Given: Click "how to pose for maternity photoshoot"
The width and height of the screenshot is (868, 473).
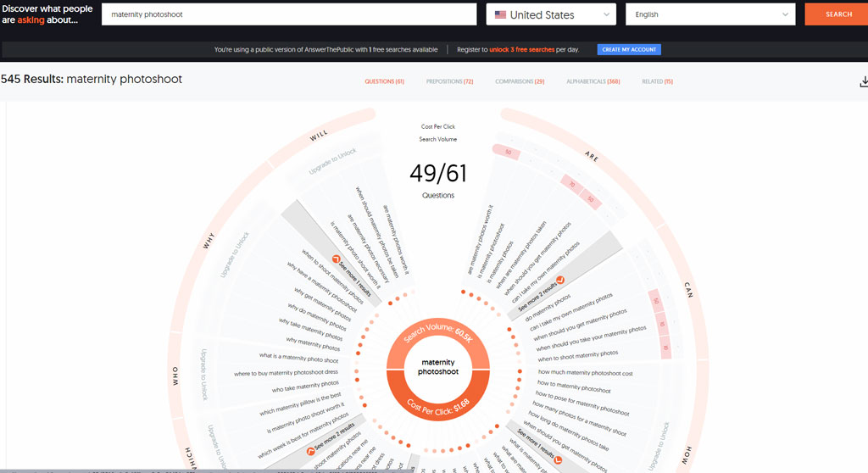Looking at the screenshot, I should (x=582, y=403).
